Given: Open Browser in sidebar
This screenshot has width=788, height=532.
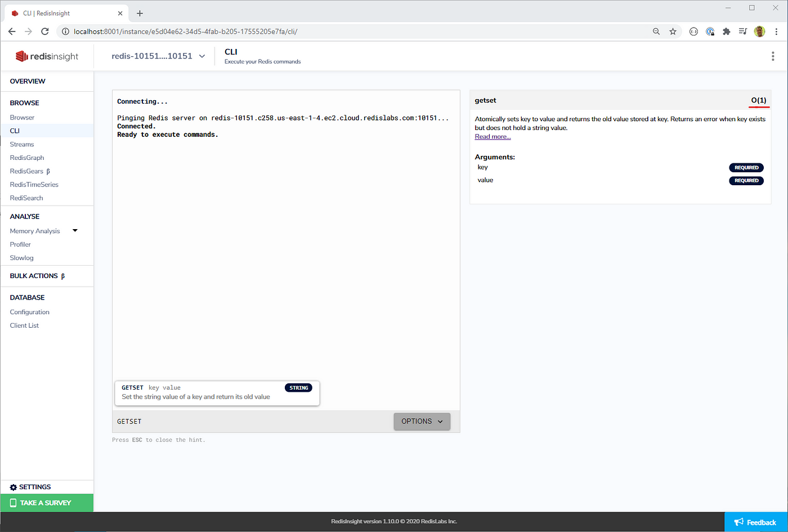Looking at the screenshot, I should click(x=22, y=117).
